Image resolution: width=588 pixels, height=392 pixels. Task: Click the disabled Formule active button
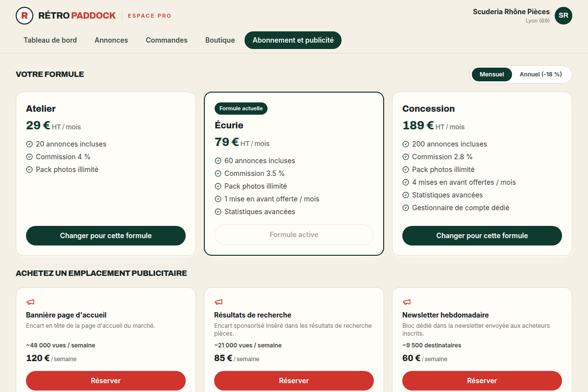294,235
